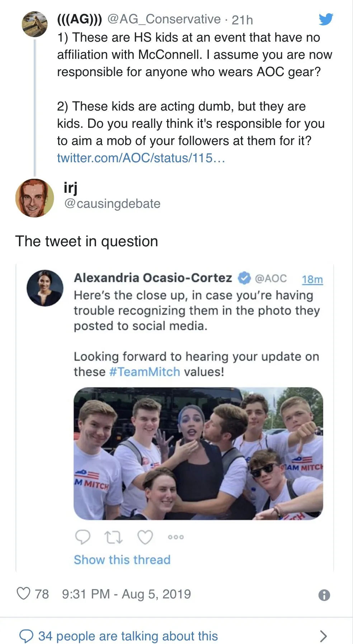Click the AG_Conservative profile avatar

[34, 24]
